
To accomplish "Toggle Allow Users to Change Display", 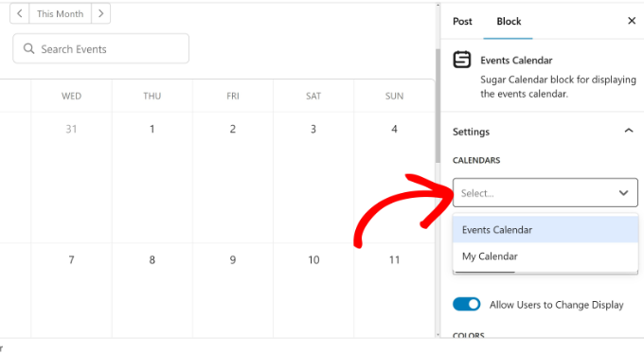I will (x=467, y=305).
